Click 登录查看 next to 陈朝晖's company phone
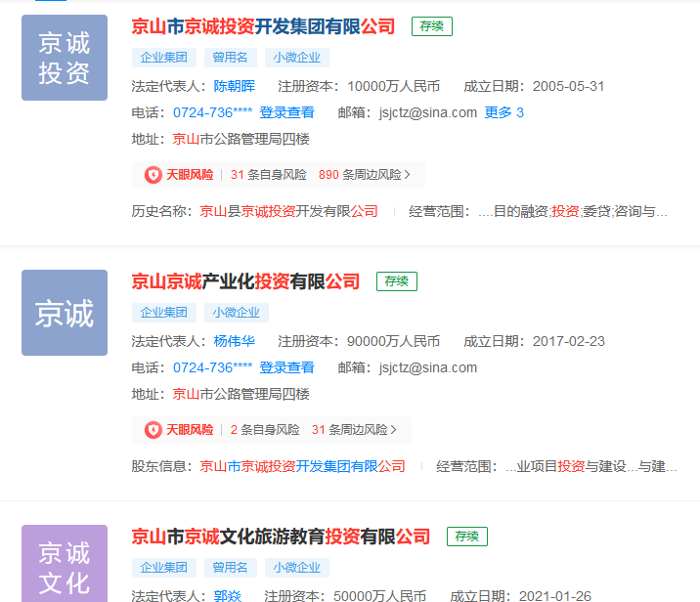The height and width of the screenshot is (602, 700). [x=287, y=112]
